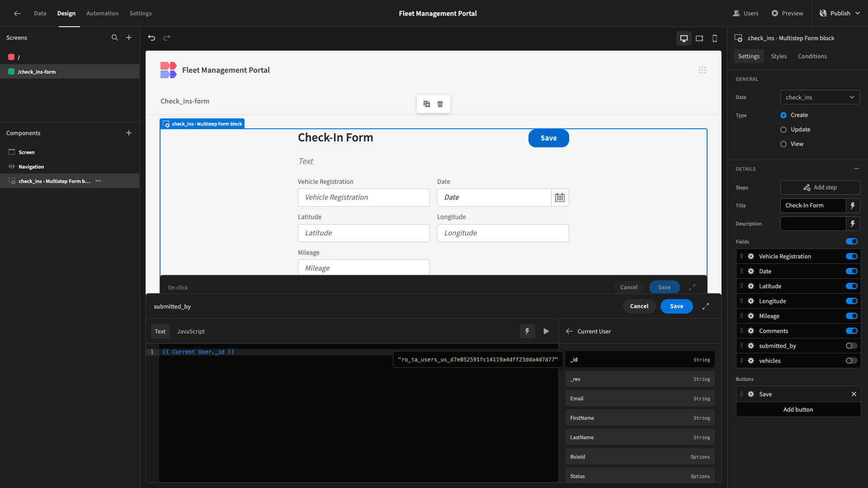Open settings gear for the Save button
The image size is (868, 488).
751,394
